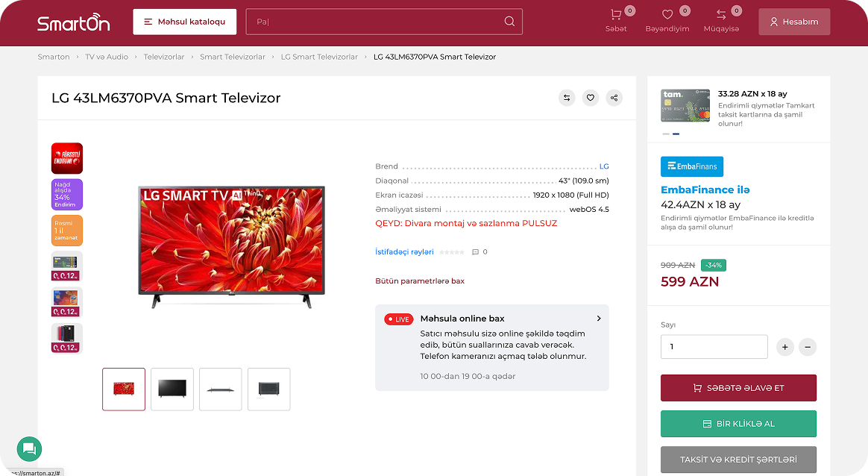Viewport: 868px width, 476px height.
Task: Click the search magnifier icon
Action: pyautogui.click(x=509, y=22)
